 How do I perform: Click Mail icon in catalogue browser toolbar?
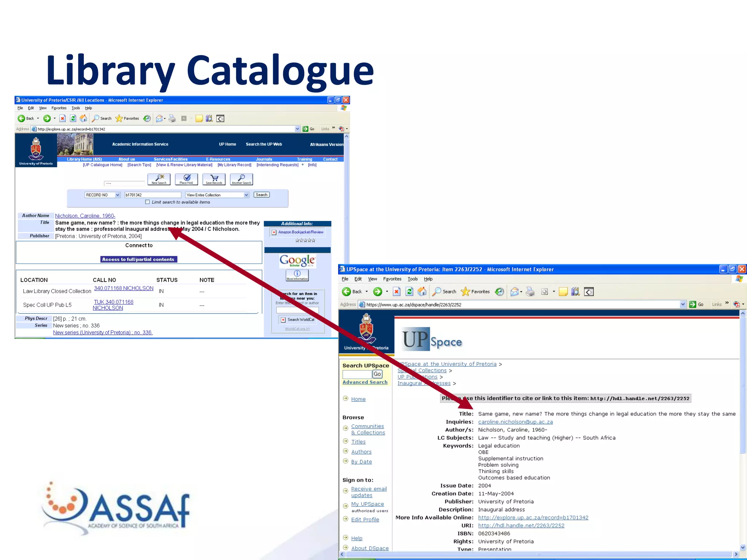[159, 118]
